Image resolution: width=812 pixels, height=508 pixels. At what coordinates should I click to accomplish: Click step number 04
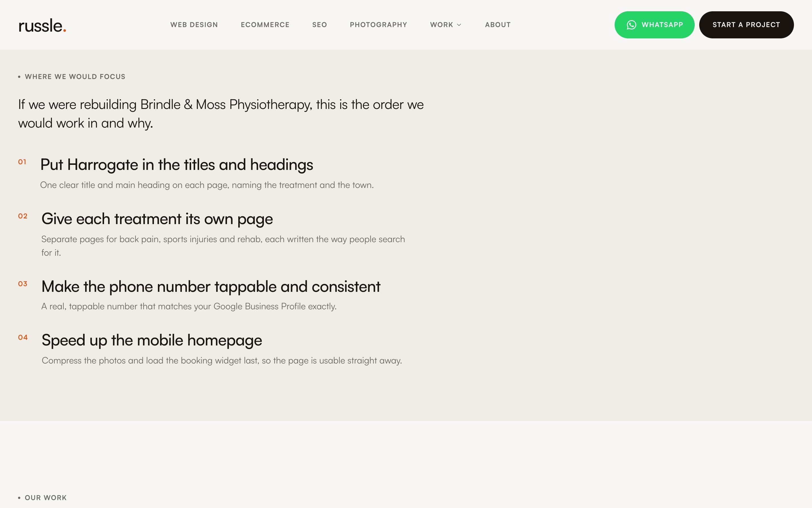point(23,337)
